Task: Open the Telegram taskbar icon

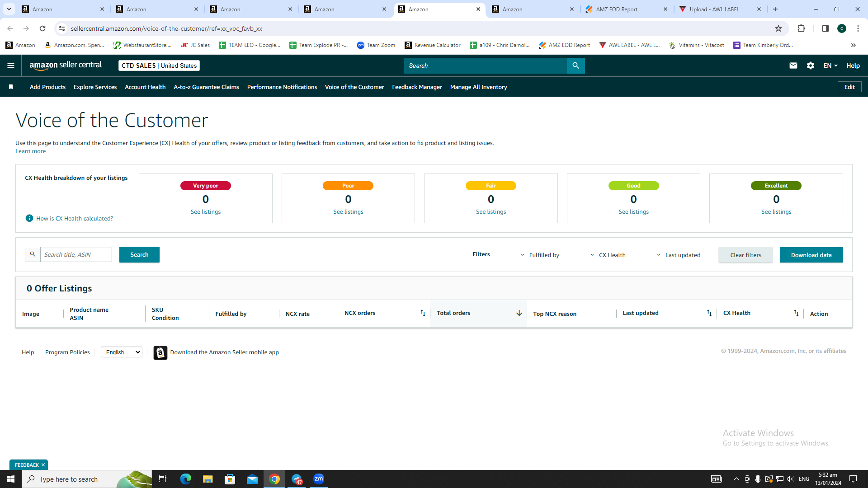Action: 297,479
